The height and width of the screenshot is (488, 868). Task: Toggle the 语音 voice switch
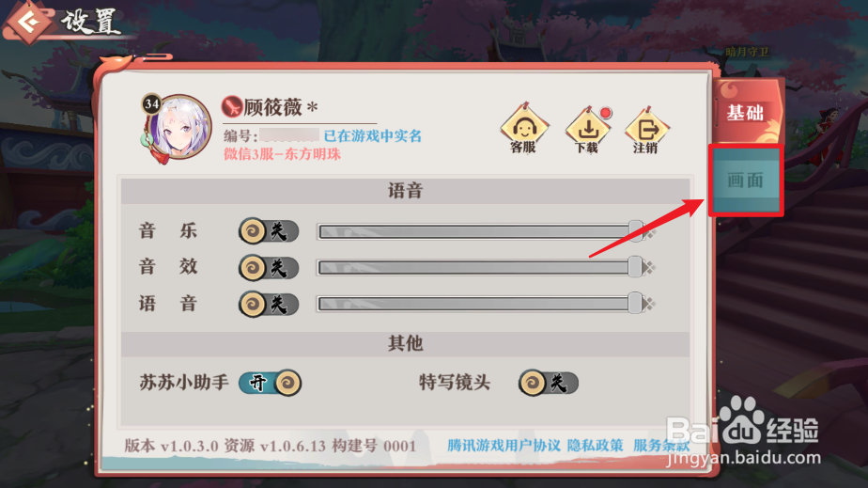(x=269, y=304)
